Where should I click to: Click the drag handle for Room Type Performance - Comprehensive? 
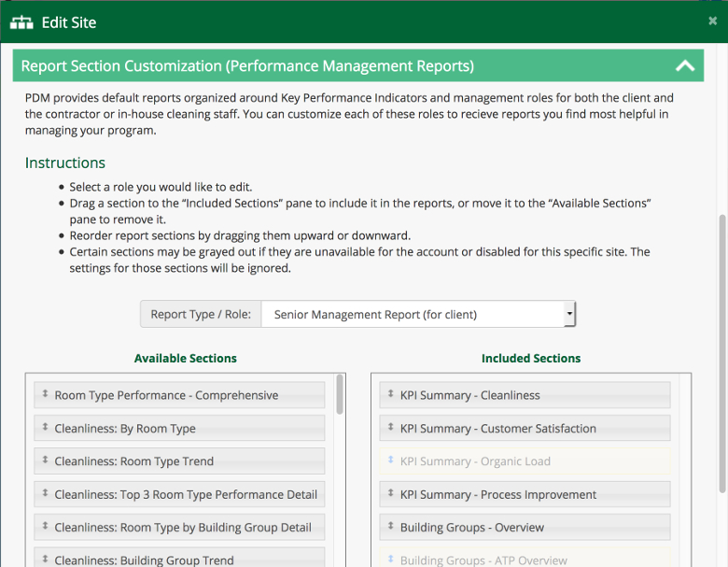[44, 395]
